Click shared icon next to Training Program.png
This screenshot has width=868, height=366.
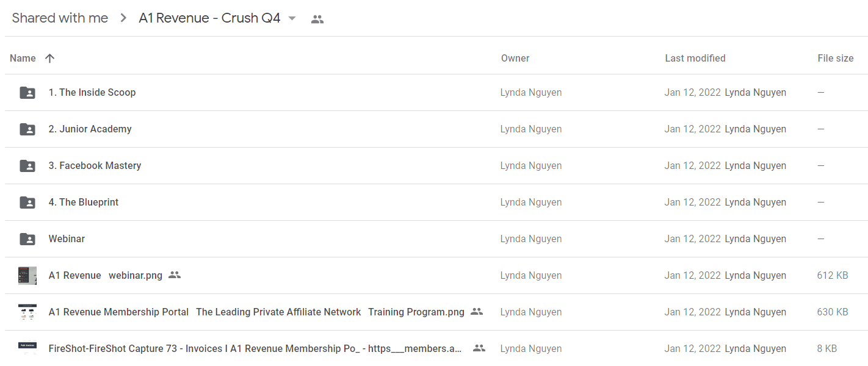(x=477, y=312)
